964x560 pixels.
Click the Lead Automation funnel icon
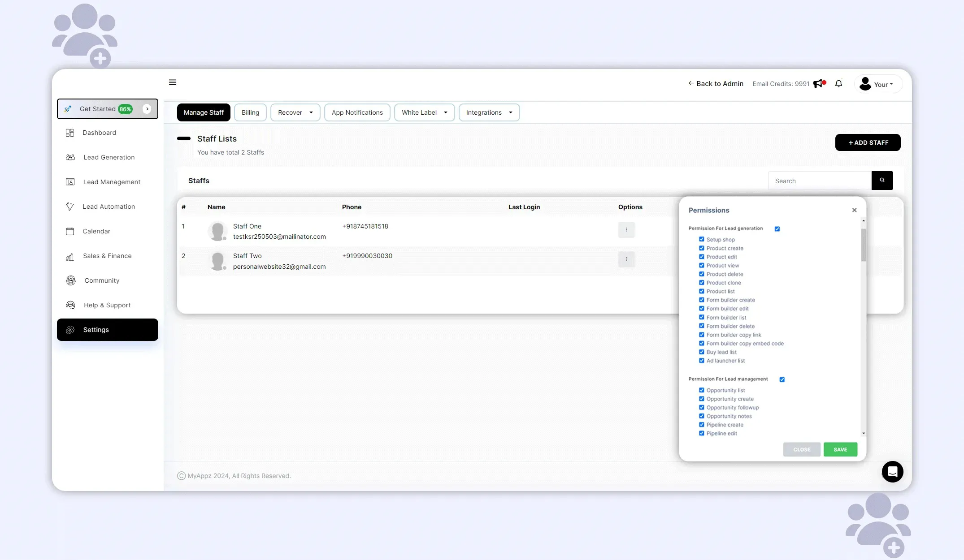click(x=70, y=207)
